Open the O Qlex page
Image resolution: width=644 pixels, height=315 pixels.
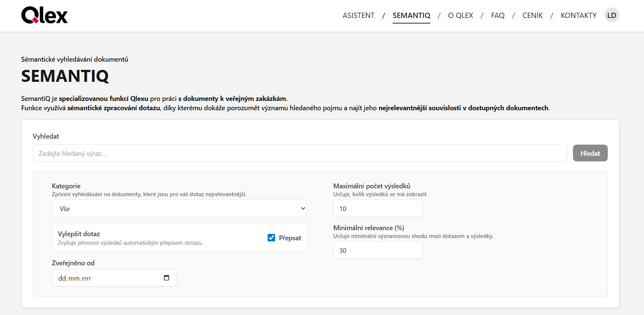coord(460,15)
